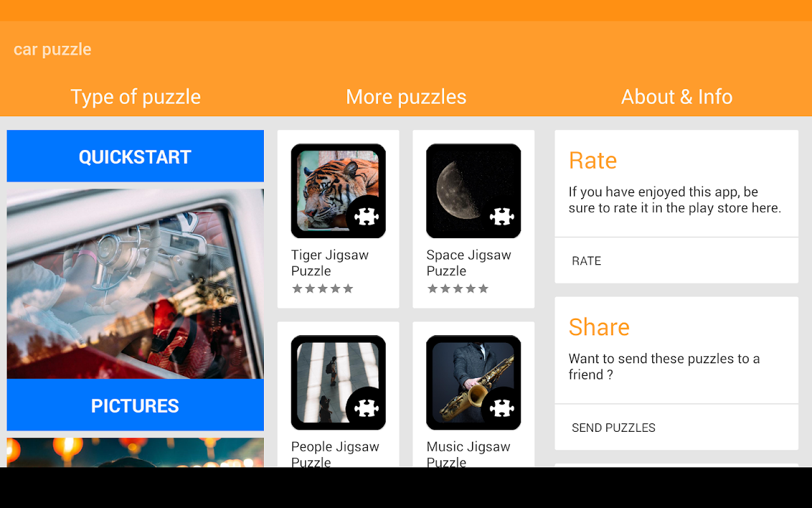
Task: Click the puzzle-piece badge on the tiger icon
Action: pos(366,217)
